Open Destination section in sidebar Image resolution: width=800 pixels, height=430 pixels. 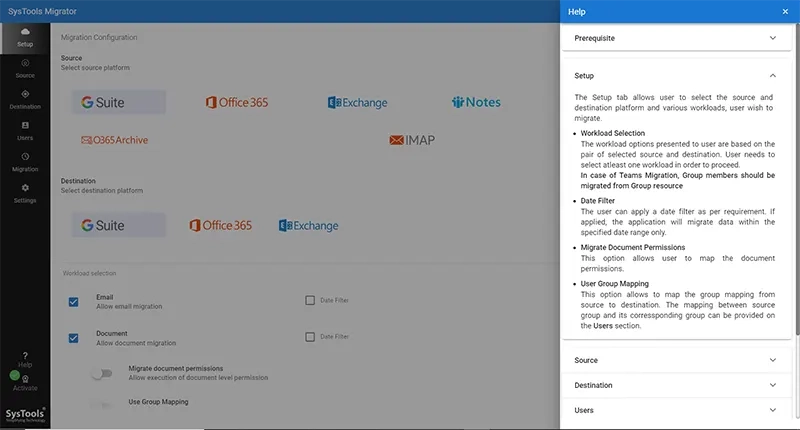coord(25,98)
